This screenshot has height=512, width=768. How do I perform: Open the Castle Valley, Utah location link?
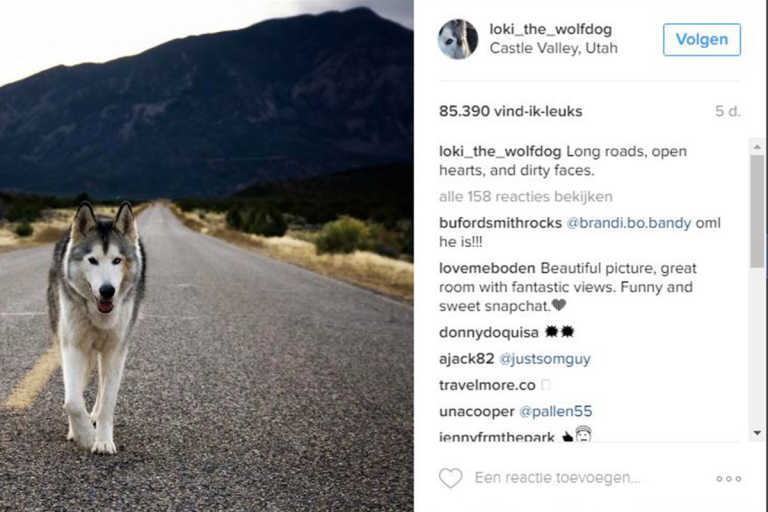point(553,48)
